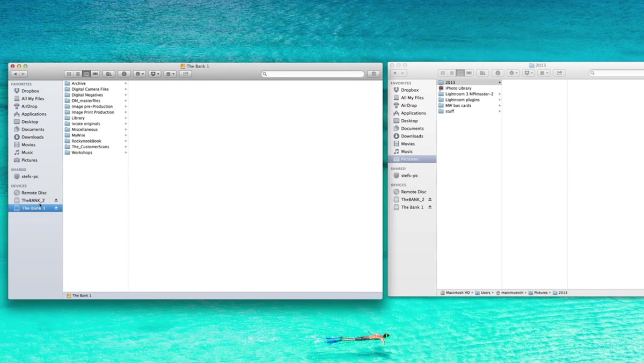The image size is (644, 363).
Task: Open Get Info in the 2013 window toolbar
Action: [498, 73]
